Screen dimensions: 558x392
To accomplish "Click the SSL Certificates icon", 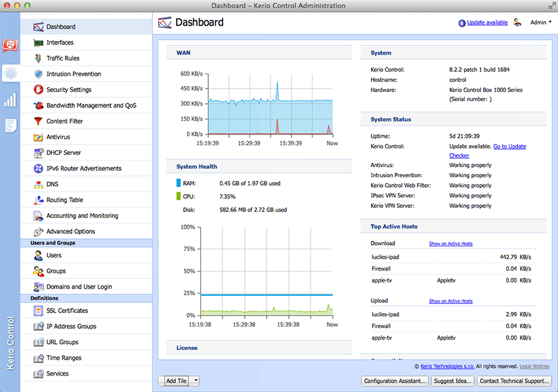I will [38, 311].
